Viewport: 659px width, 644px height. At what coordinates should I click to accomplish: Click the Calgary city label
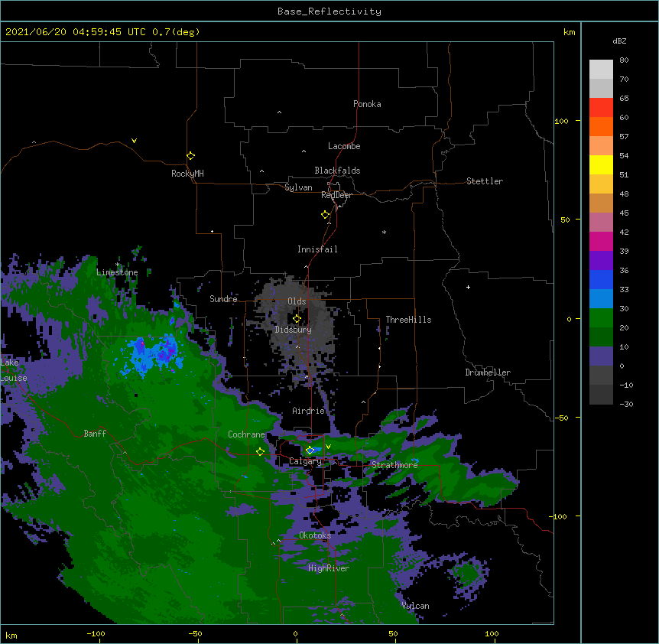point(305,461)
